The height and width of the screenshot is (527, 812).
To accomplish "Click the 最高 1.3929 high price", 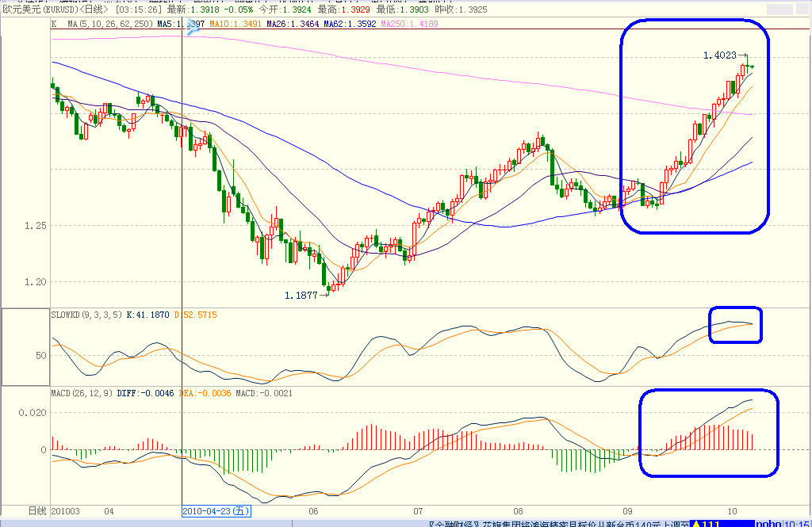I will click(x=344, y=10).
